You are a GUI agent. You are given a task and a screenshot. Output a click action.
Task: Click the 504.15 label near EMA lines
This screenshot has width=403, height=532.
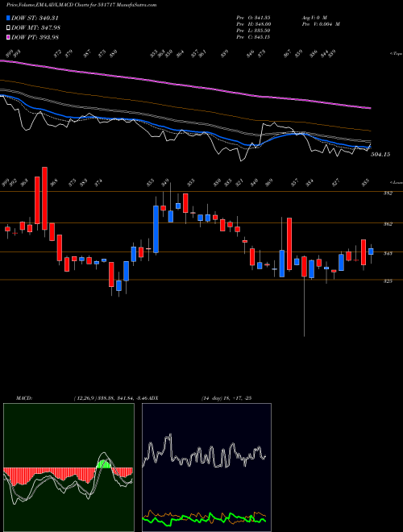(380, 155)
